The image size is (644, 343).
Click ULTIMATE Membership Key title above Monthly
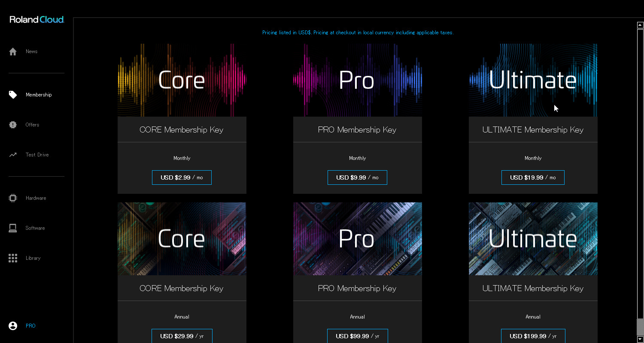[533, 130]
